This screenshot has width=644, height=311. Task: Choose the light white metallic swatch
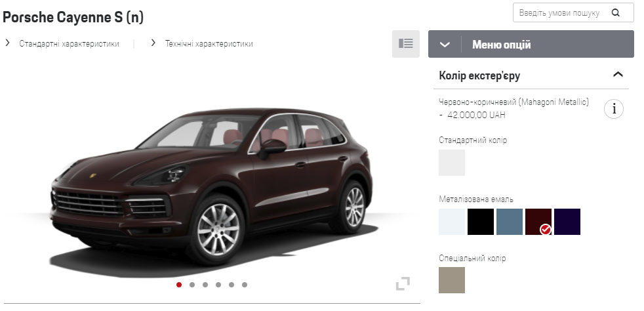452,222
